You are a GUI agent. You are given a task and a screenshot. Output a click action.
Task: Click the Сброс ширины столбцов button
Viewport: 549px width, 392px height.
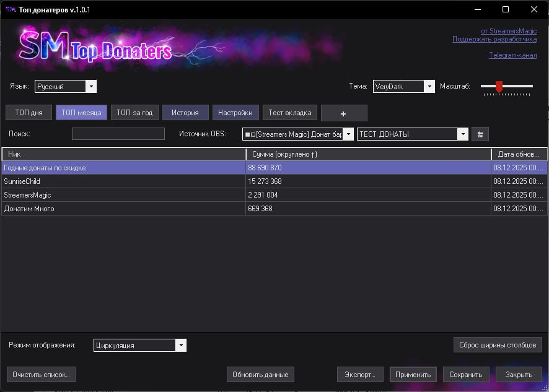(498, 344)
